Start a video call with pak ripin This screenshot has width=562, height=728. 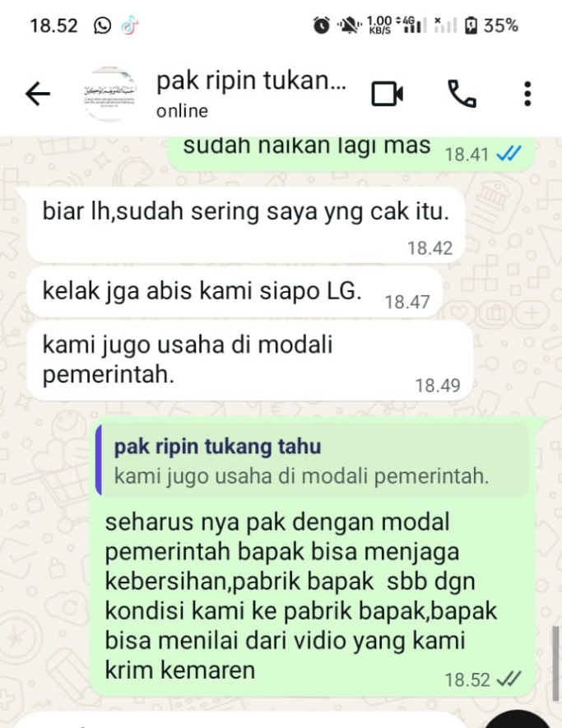[x=387, y=95]
